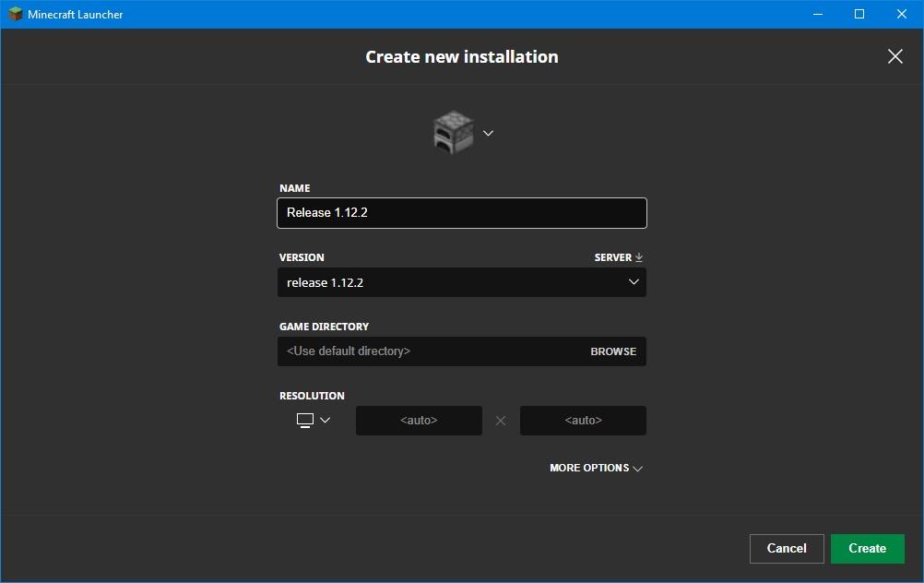
Task: Open the Version dropdown showing release 1.12.2
Action: coord(461,282)
